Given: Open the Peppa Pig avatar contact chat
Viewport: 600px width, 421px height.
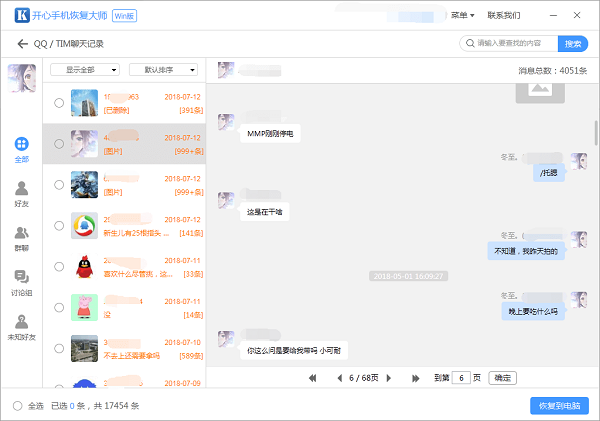Looking at the screenshot, I should pos(84,308).
